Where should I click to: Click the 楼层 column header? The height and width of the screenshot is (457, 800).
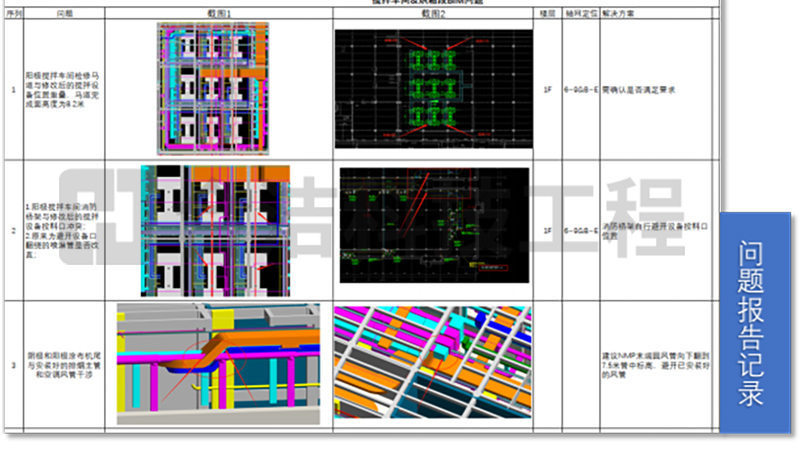(x=547, y=15)
